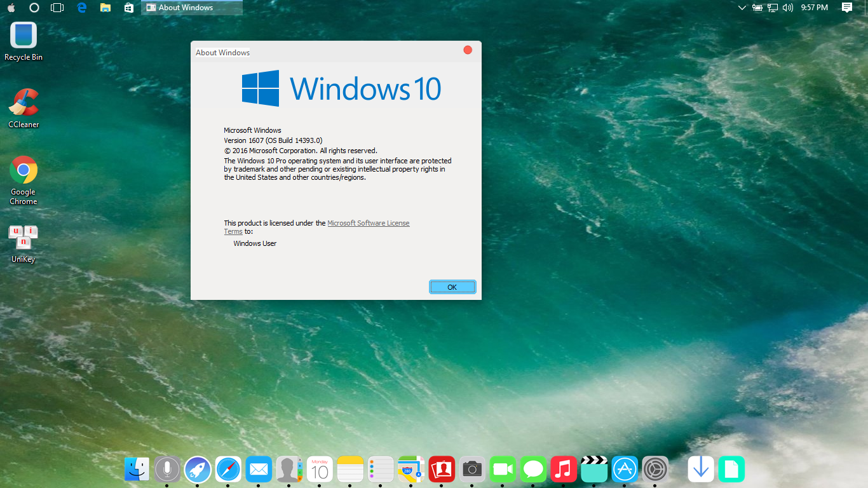Open the Apple logo Start menu
Viewport: 868px width, 488px height.
11,8
